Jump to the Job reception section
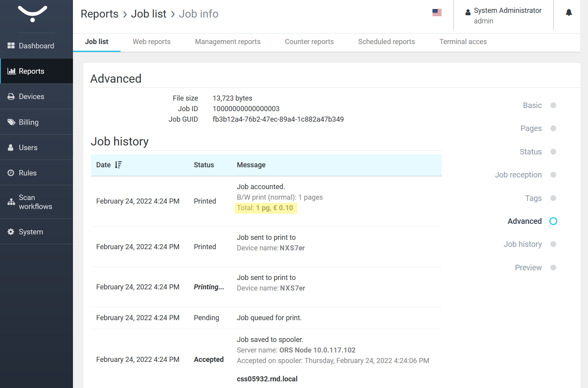588x388 pixels. point(518,175)
